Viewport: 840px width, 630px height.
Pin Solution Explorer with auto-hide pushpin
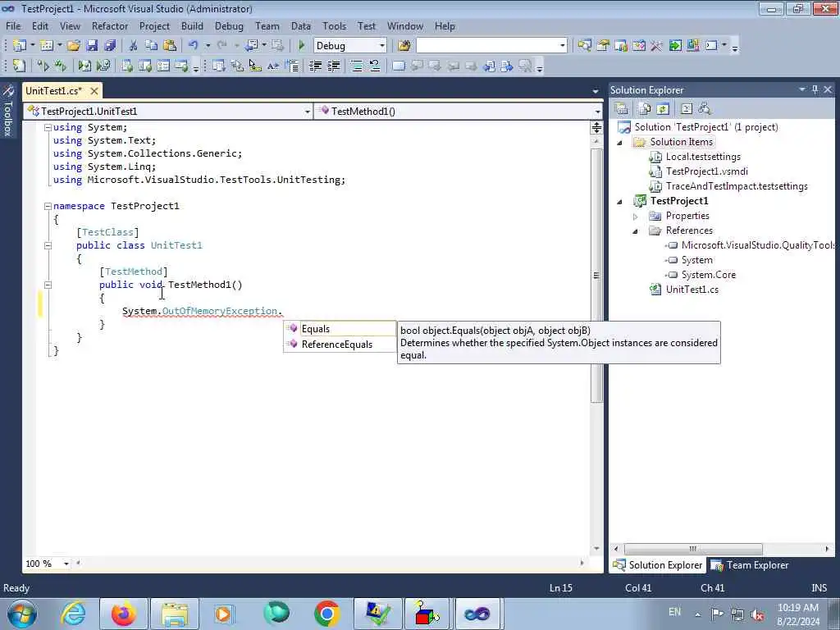(x=815, y=89)
